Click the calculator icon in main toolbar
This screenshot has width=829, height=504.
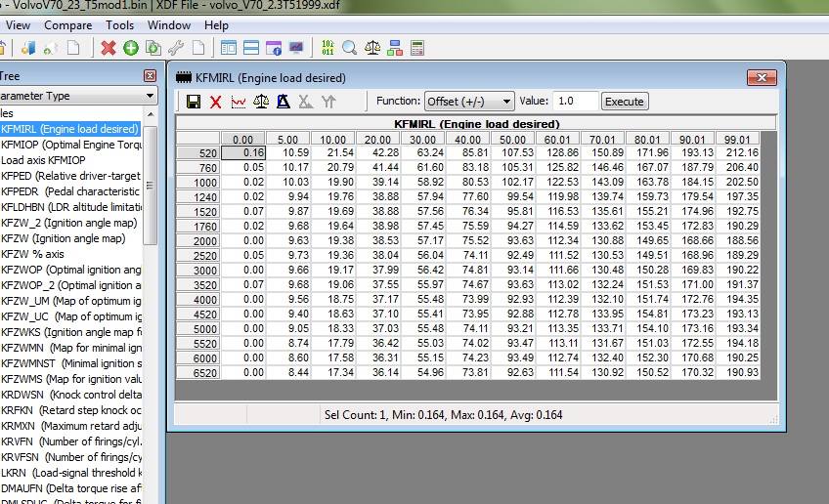[417, 47]
